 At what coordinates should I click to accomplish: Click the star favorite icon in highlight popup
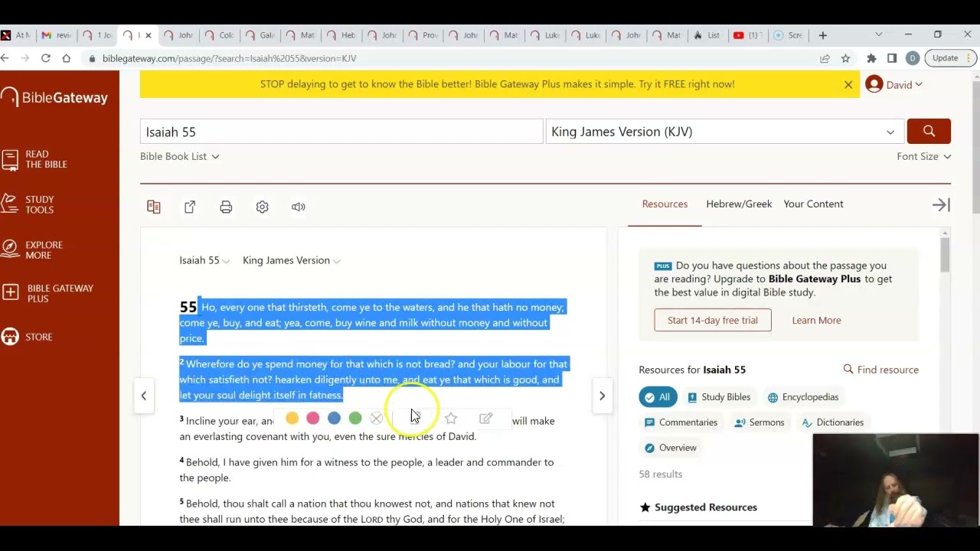(x=451, y=418)
